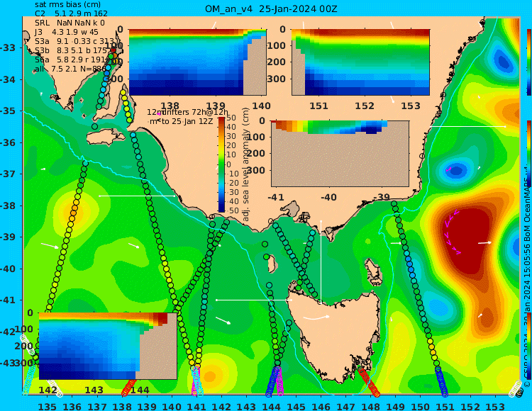Click the 135 longitude axis label

[47, 407]
